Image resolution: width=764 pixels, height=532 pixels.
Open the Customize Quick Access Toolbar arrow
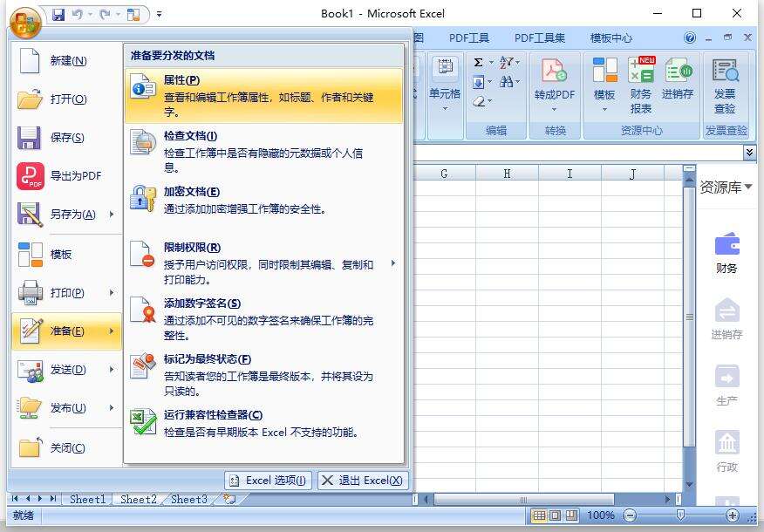(x=159, y=15)
